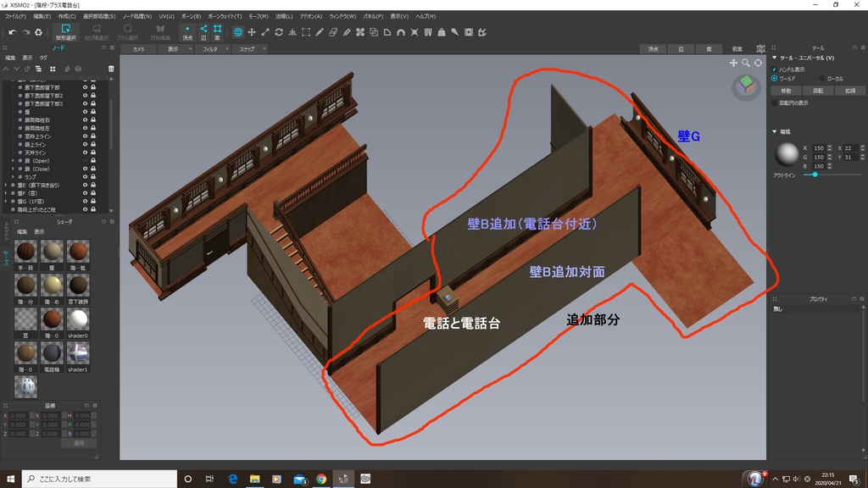868x488 pixels.
Task: Switch to edge (辺) edit mode icon
Action: pyautogui.click(x=203, y=32)
